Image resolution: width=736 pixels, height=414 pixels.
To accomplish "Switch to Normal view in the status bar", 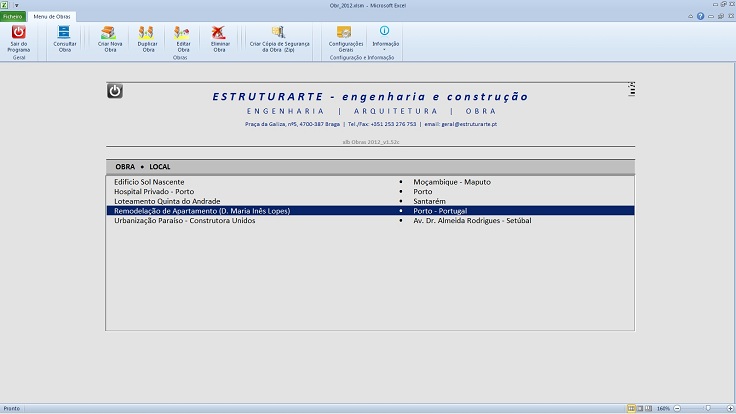I will coord(631,408).
